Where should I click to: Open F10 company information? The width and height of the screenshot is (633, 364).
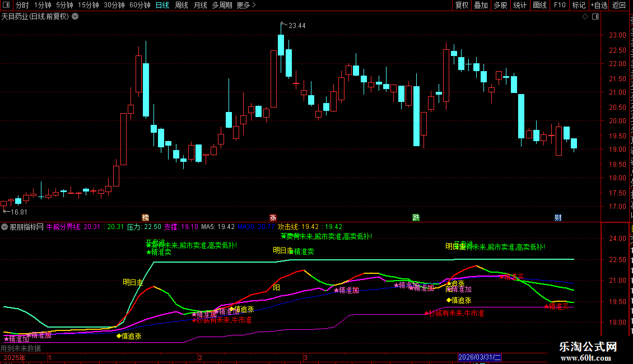tap(560, 5)
